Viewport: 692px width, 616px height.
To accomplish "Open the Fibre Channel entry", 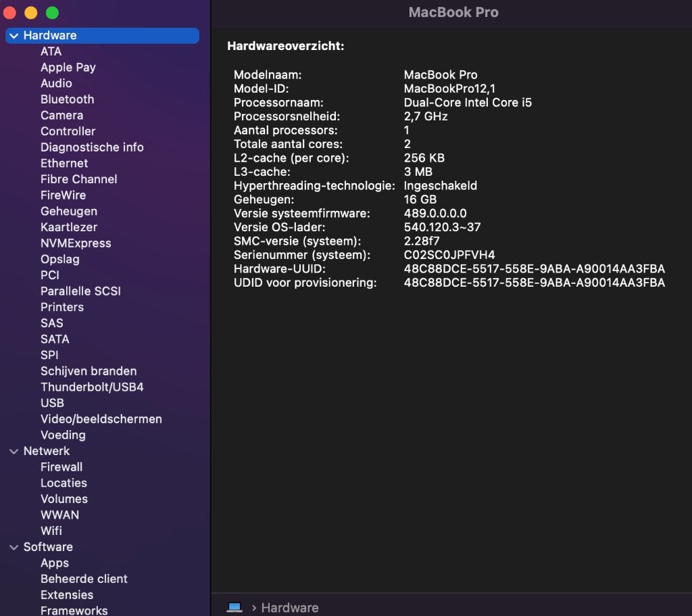I will click(78, 179).
